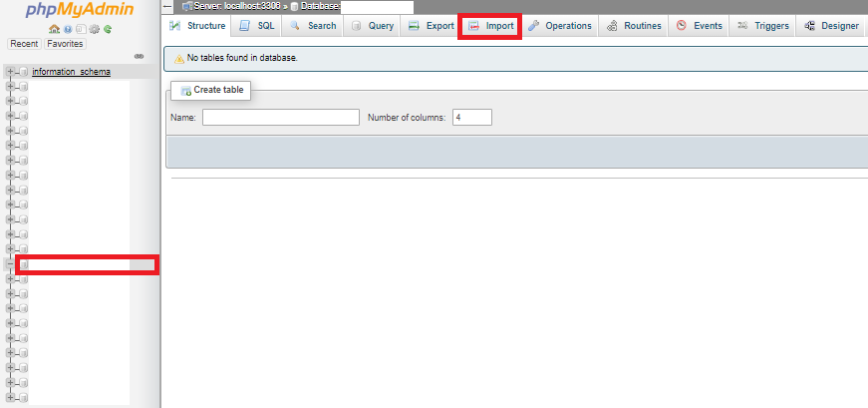This screenshot has height=408, width=868.
Task: Click the Recent button
Action: [23, 44]
